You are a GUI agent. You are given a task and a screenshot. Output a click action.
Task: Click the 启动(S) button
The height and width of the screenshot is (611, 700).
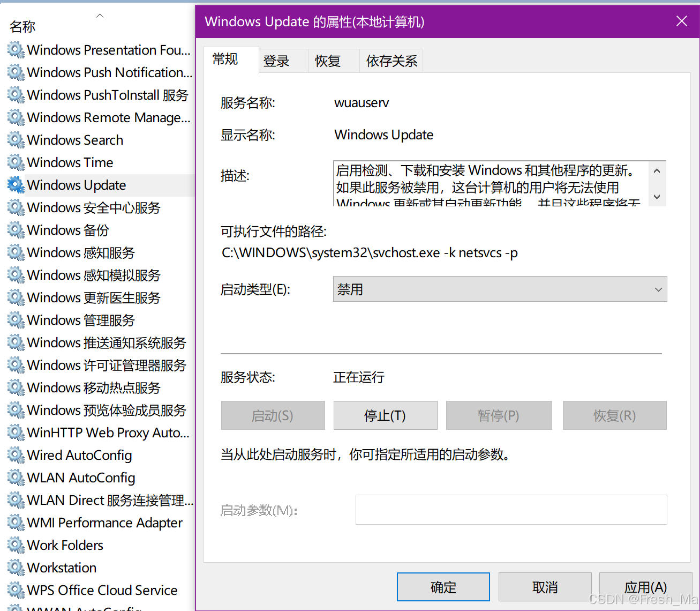273,416
